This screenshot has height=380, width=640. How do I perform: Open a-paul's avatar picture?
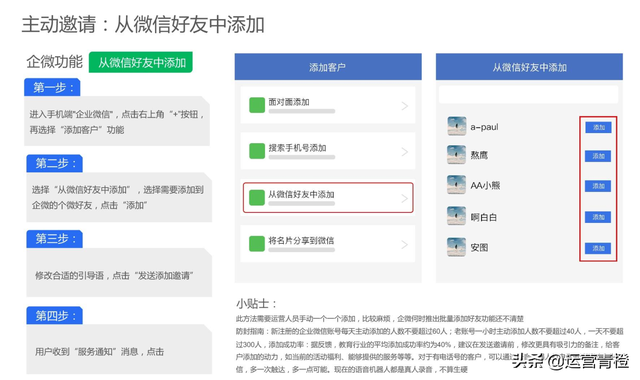pos(456,126)
